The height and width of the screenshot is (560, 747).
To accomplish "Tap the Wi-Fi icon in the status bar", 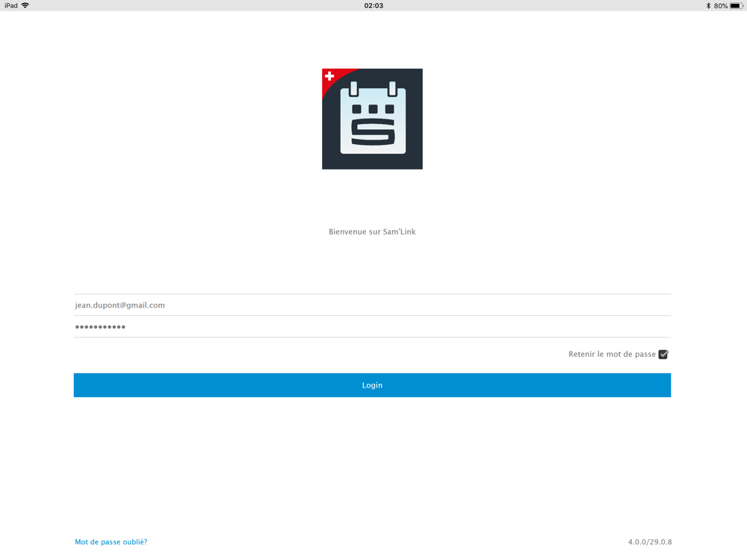I will [x=25, y=5].
